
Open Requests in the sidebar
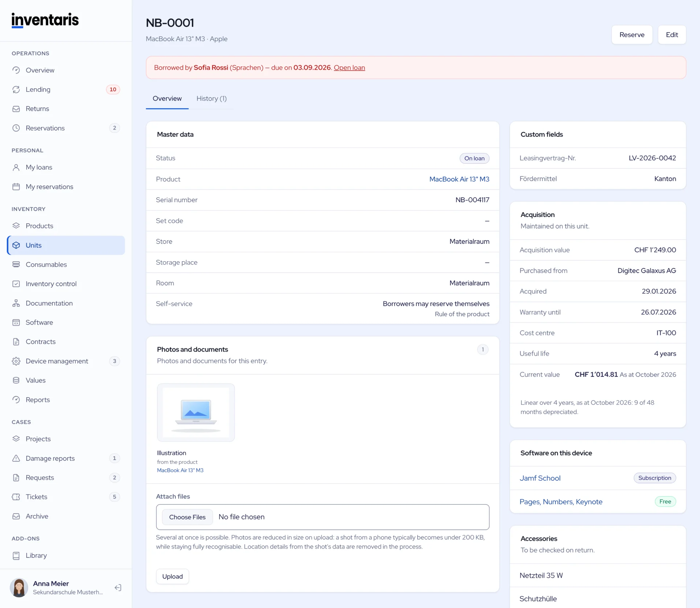[66, 477]
